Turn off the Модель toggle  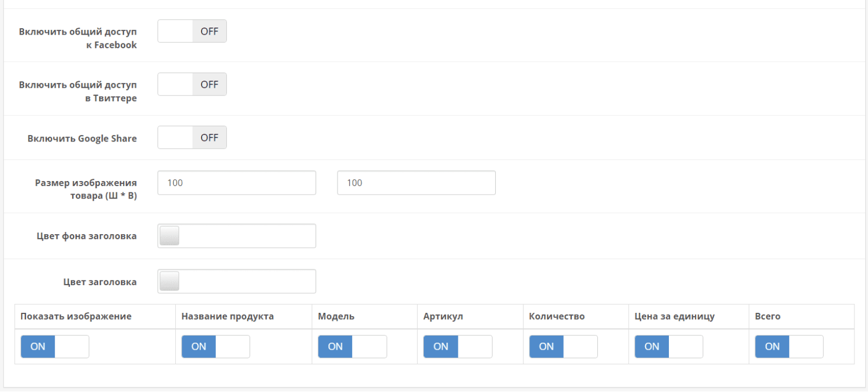coord(353,346)
